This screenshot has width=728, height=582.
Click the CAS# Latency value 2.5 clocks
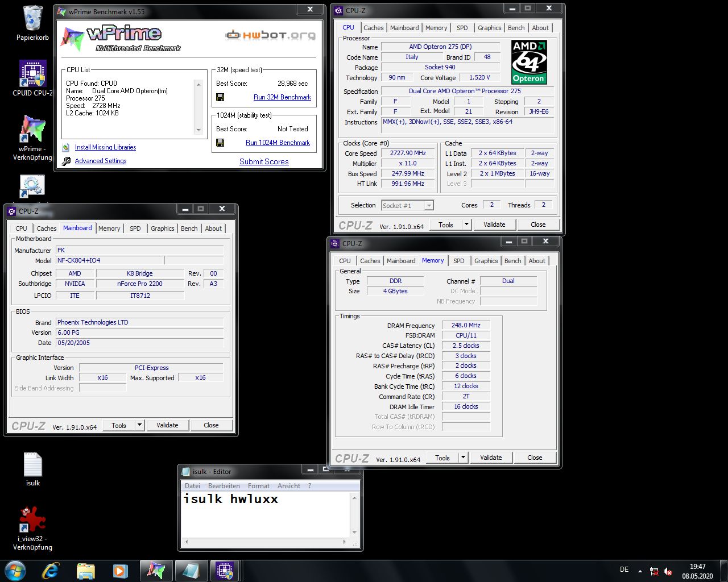coord(466,346)
